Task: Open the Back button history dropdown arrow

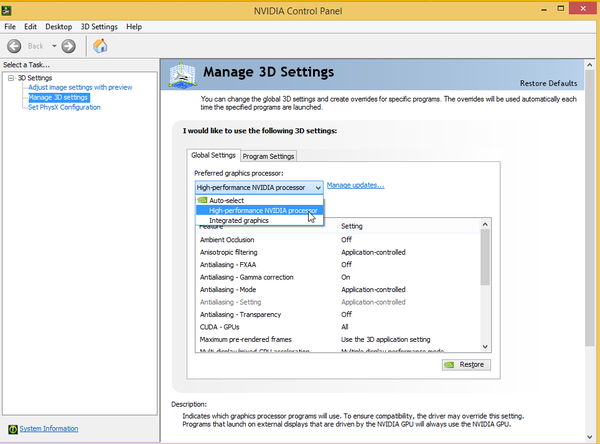Action: coord(53,46)
